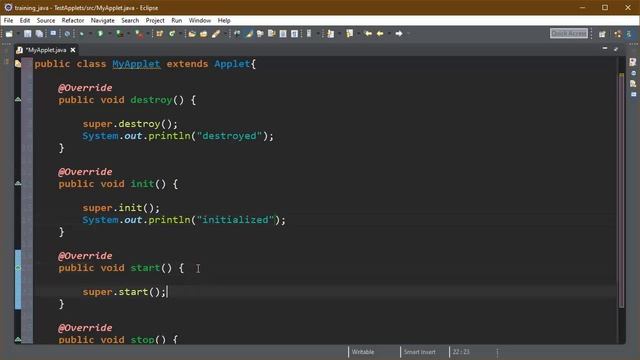Open the New dropdown arrow
The width and height of the screenshot is (640, 360).
[x=18, y=33]
